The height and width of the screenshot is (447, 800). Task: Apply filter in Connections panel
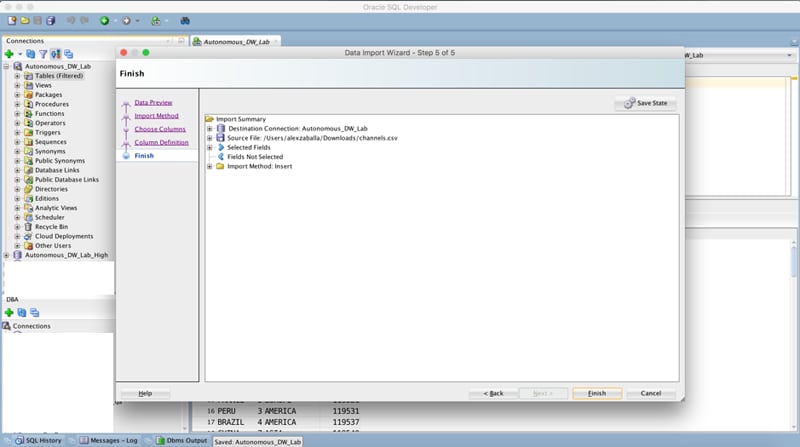click(43, 54)
